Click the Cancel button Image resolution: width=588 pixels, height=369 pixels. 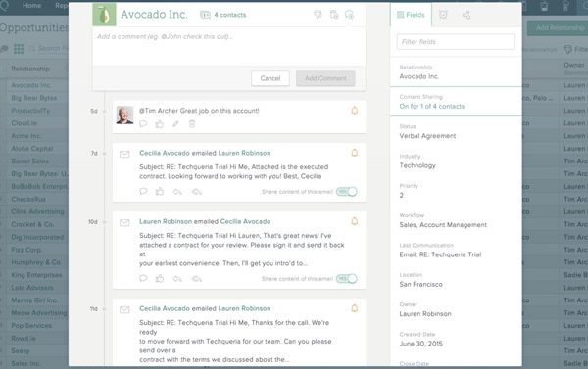coord(270,78)
